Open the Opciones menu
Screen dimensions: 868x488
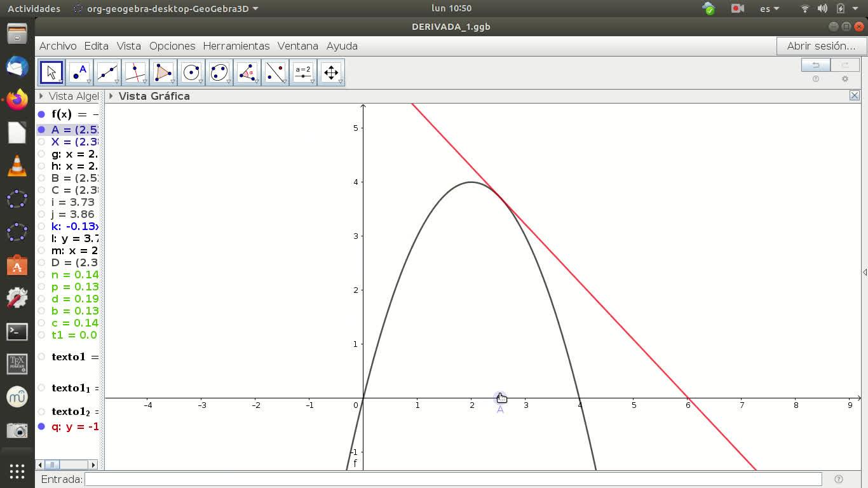pyautogui.click(x=172, y=46)
